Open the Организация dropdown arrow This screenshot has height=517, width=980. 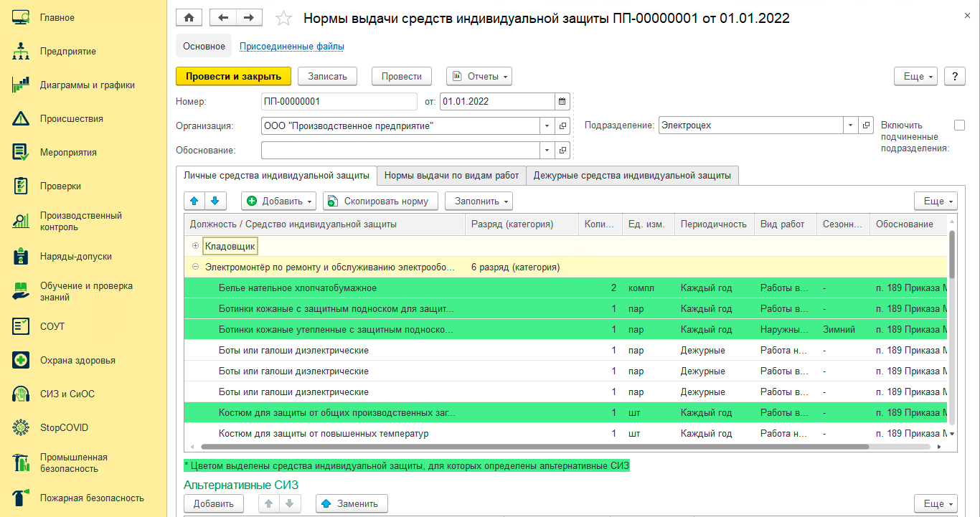click(548, 126)
